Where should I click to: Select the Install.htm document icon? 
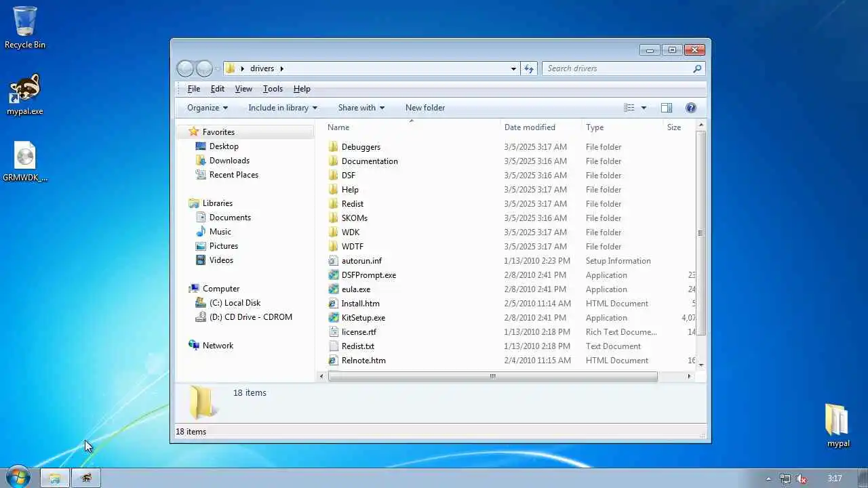pos(333,304)
